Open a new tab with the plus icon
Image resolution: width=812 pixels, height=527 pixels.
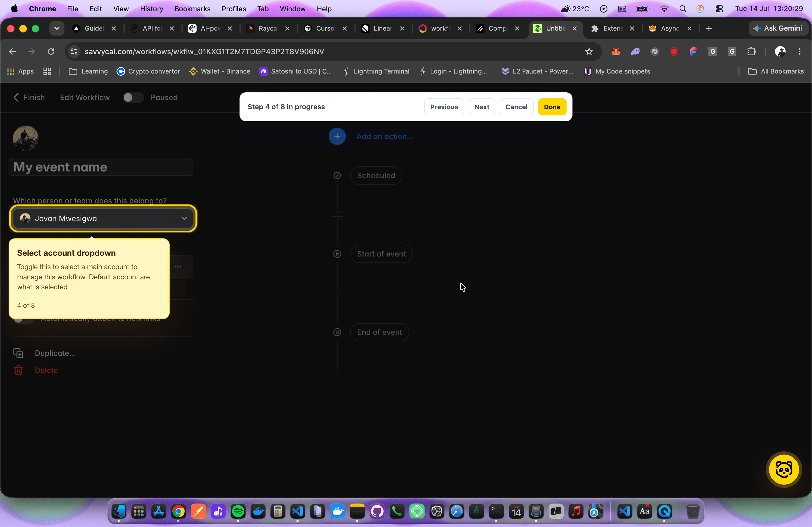point(709,29)
